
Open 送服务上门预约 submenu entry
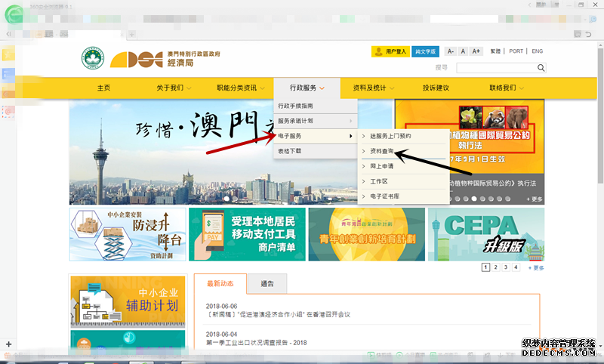click(403, 136)
